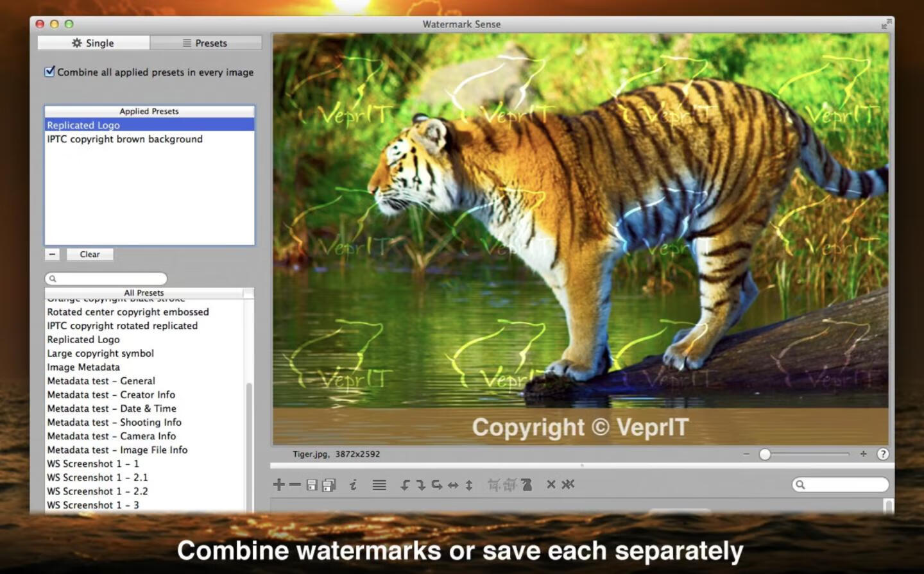Screen dimensions: 924x574
Task: Click the zoom slider handle
Action: (x=764, y=454)
